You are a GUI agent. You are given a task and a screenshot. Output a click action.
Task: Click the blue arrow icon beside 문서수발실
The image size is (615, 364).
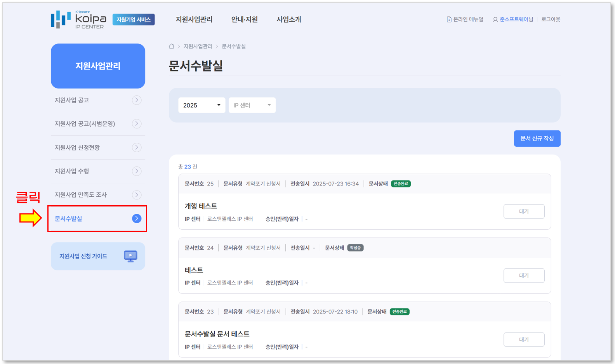136,218
